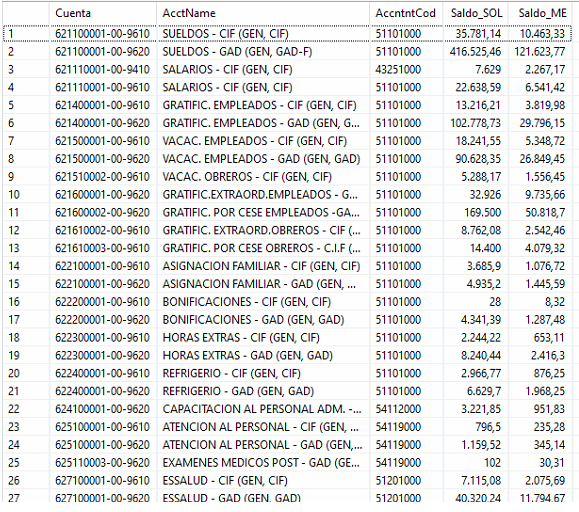This screenshot has height=512, width=579.
Task: Click cell 621610002-00-9610
Action: pos(103,230)
